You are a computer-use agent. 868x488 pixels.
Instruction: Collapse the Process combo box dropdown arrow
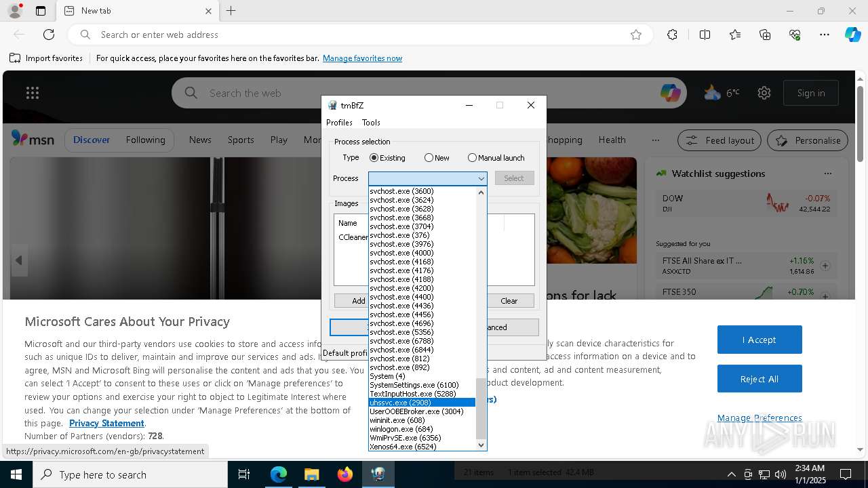tap(481, 178)
